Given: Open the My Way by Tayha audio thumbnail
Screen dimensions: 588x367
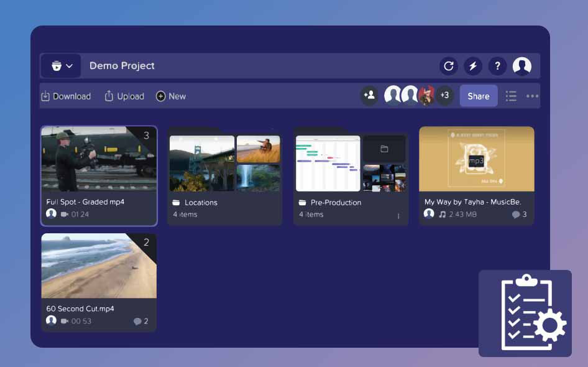Looking at the screenshot, I should coord(476,159).
